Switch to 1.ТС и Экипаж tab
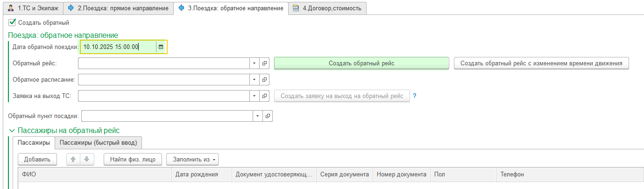The width and height of the screenshot is (644, 189). point(33,8)
